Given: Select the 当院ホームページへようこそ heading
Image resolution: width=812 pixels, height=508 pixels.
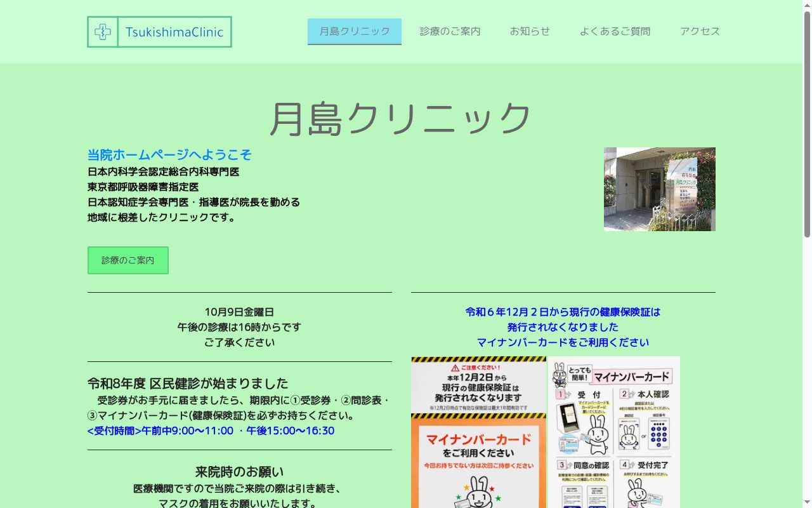Looking at the screenshot, I should 169,155.
